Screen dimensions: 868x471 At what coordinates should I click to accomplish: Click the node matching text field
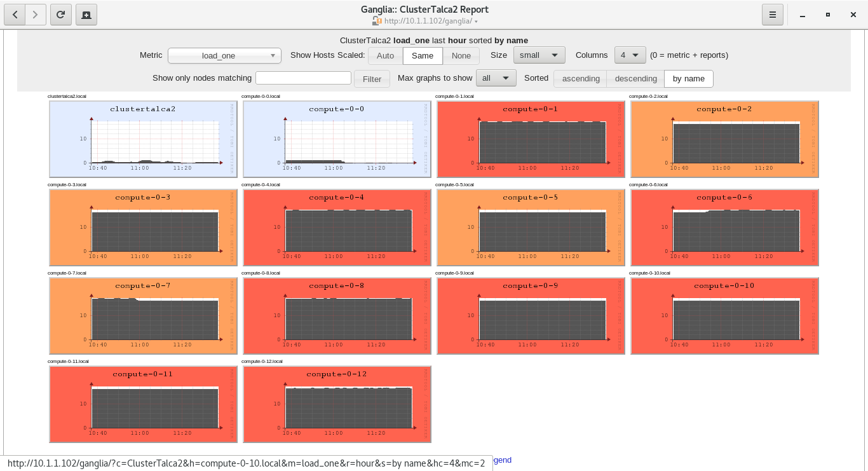pos(303,78)
